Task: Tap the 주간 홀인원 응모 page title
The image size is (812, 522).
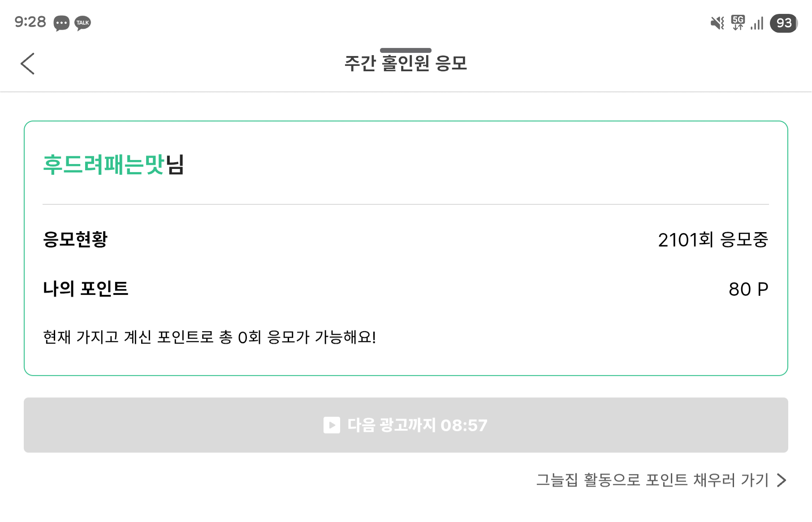Action: [406, 63]
